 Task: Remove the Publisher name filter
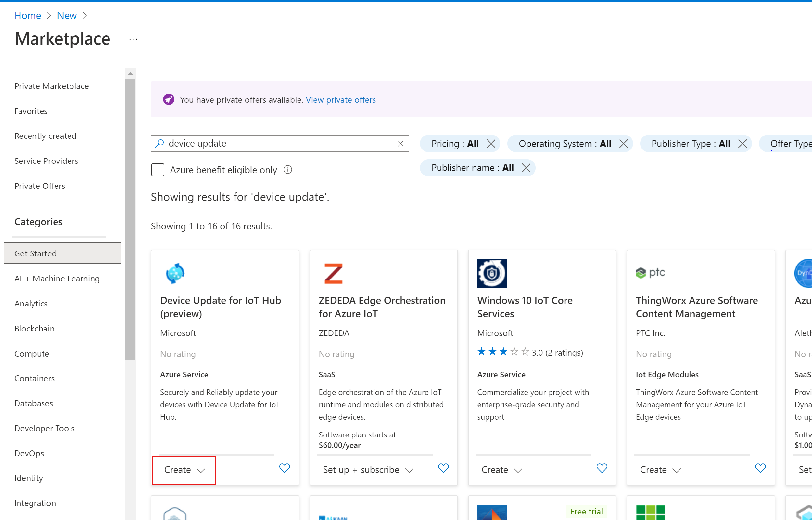[526, 168]
